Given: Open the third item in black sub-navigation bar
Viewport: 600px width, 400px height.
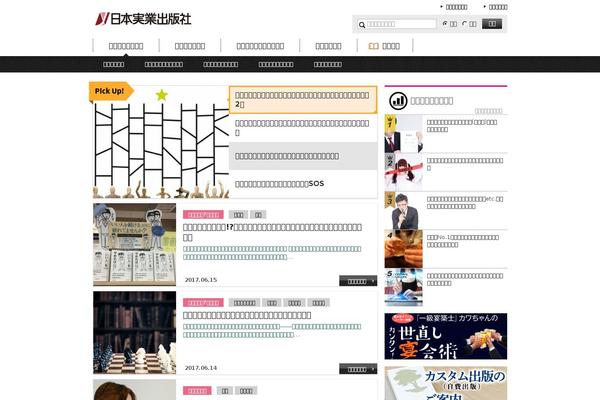Looking at the screenshot, I should click(221, 64).
